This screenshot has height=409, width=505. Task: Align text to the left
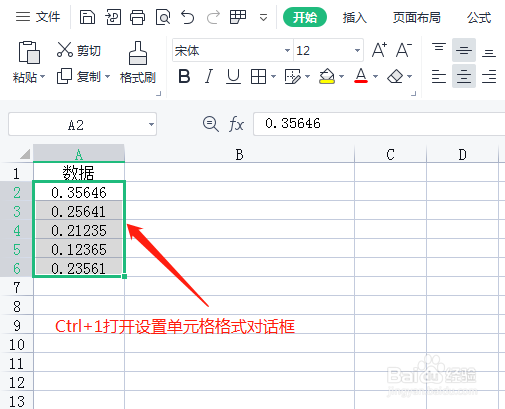pyautogui.click(x=439, y=76)
